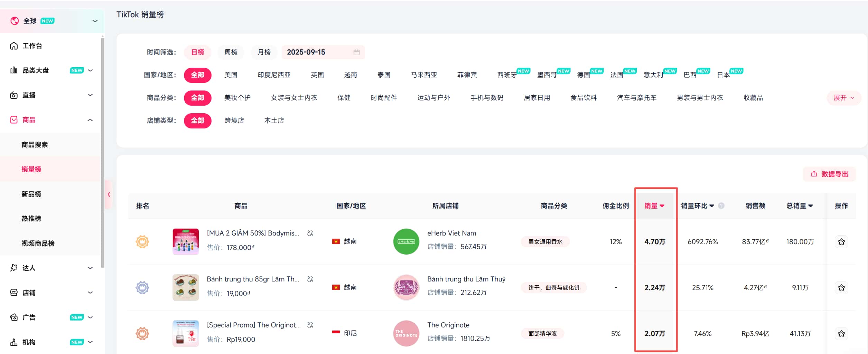Image resolution: width=868 pixels, height=354 pixels.
Task: Click translate icon beside MUA 2 GIẢM product
Action: pyautogui.click(x=310, y=233)
